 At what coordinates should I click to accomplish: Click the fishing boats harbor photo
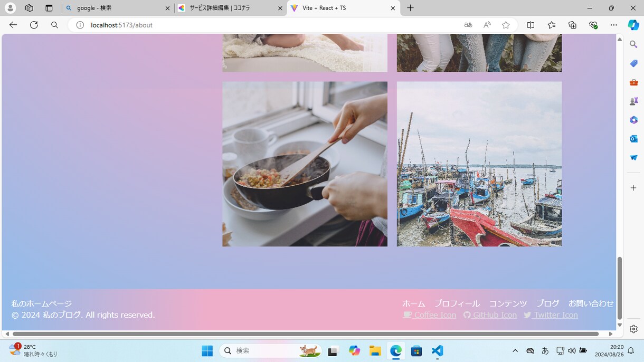pyautogui.click(x=479, y=164)
